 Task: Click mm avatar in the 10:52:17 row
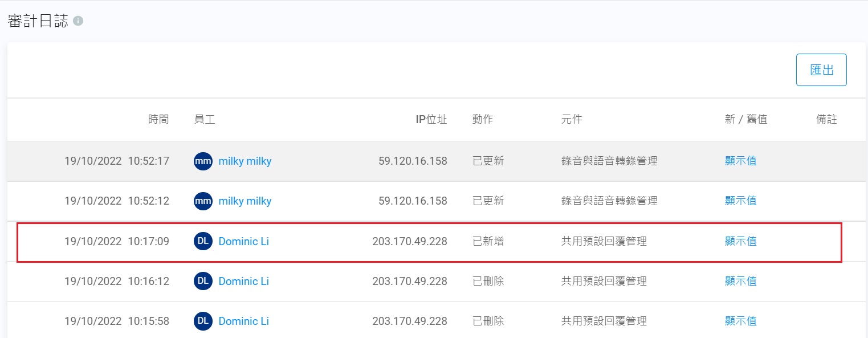[203, 161]
